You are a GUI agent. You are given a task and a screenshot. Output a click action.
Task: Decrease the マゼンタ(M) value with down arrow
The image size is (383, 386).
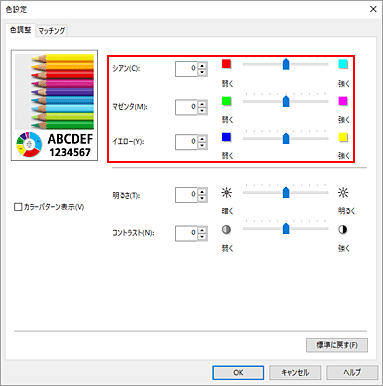pos(202,111)
